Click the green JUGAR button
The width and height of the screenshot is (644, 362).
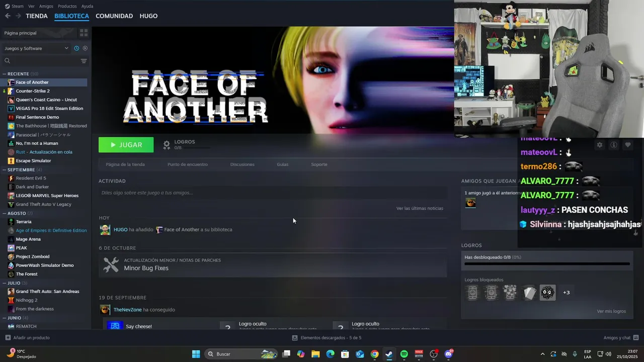[x=126, y=145]
